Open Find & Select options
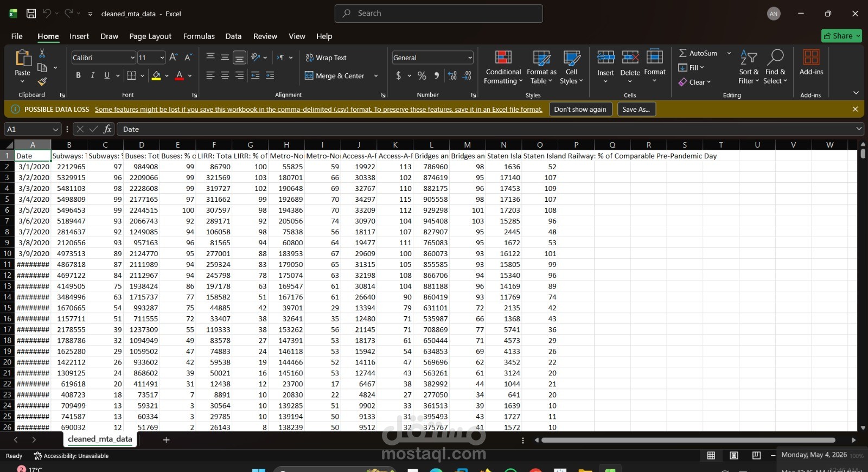Image resolution: width=868 pixels, height=472 pixels. [x=775, y=67]
